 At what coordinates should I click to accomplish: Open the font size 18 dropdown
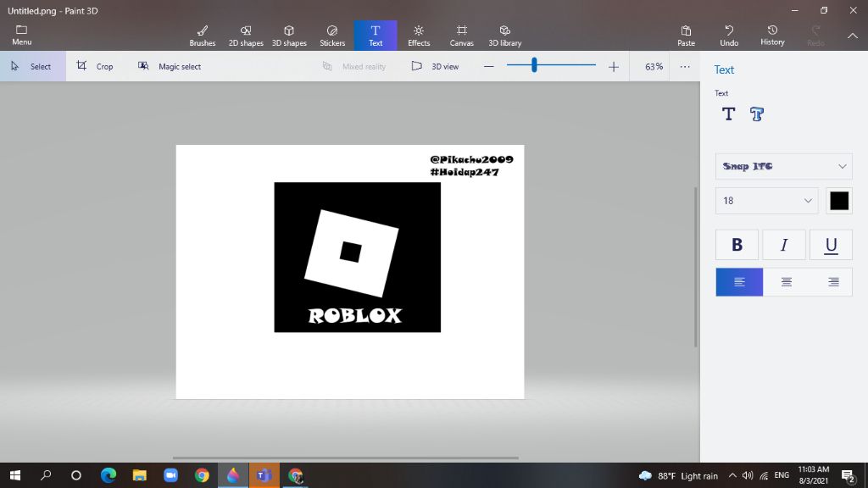766,200
